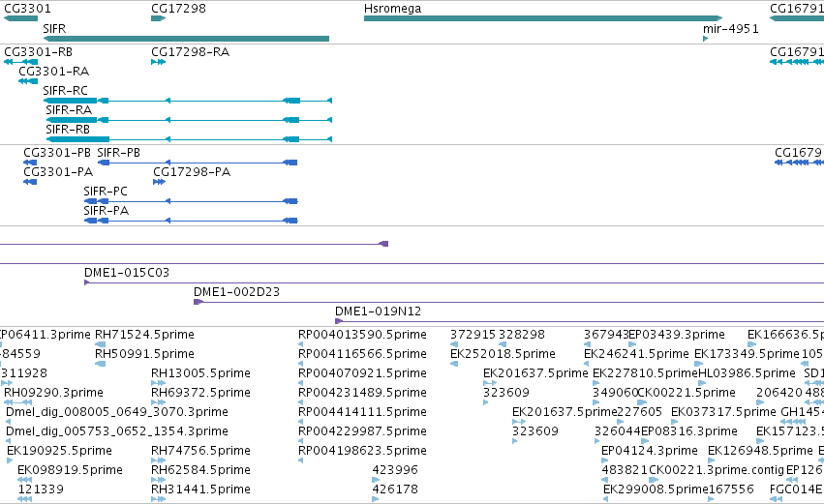Click Dmel_dig_008005_0649_3070.3prime entry
The image size is (824, 504).
116,412
